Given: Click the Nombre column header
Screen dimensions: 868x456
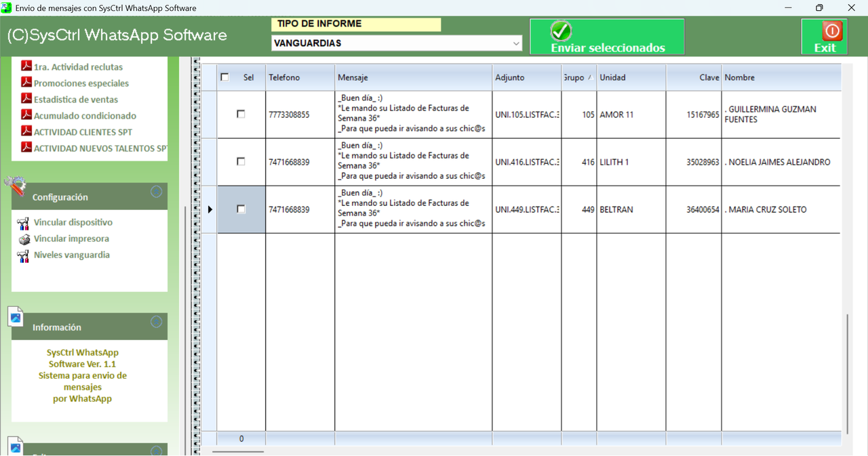Looking at the screenshot, I should [x=781, y=77].
